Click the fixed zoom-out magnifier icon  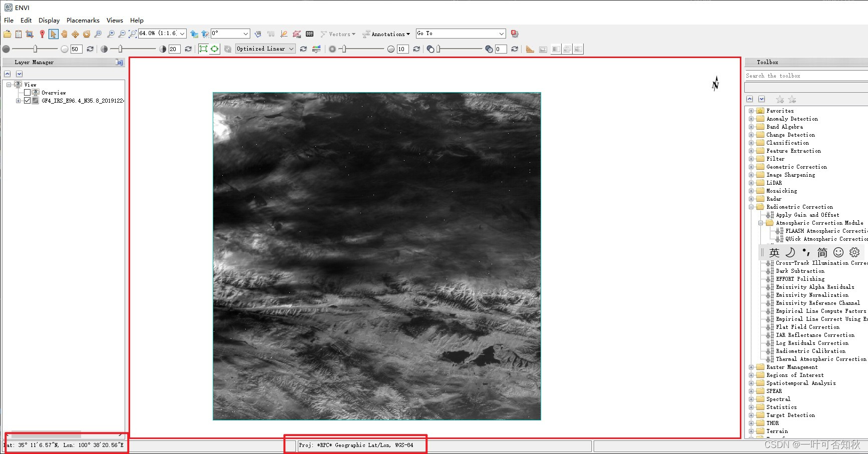pyautogui.click(x=122, y=34)
